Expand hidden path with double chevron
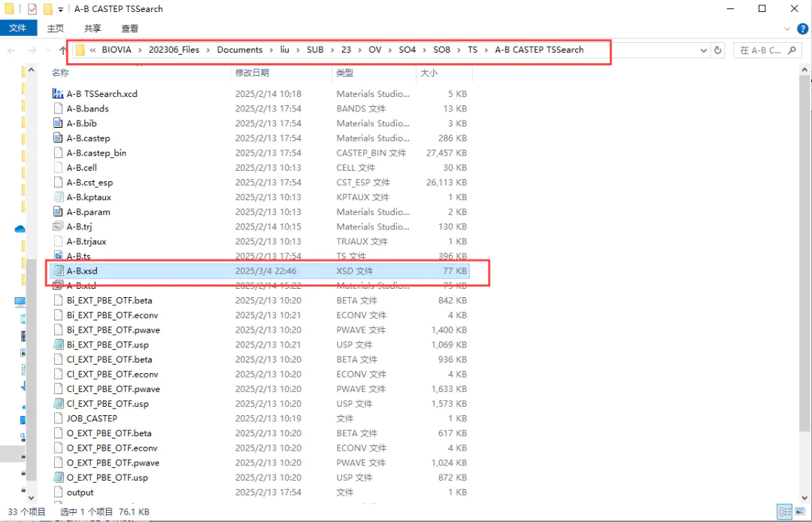 coord(92,50)
